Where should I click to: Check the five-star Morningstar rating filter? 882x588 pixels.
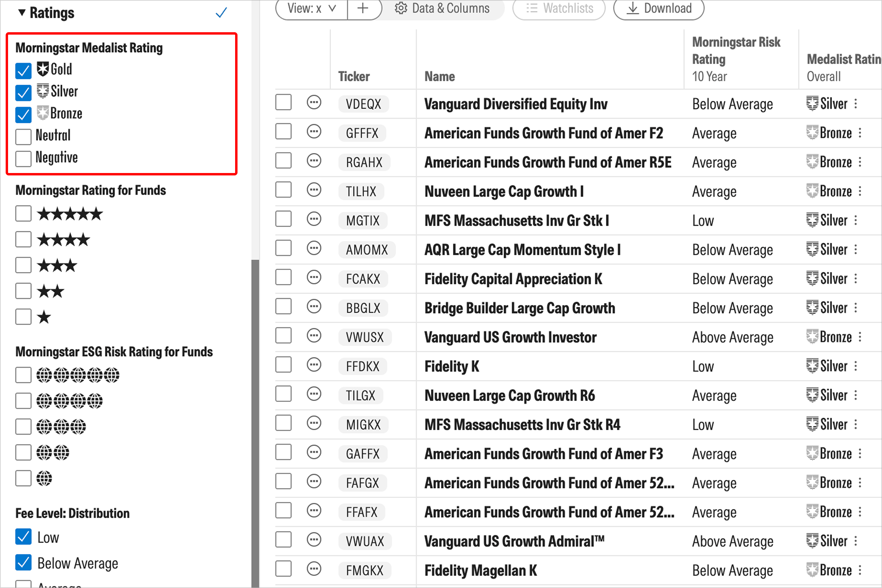tap(23, 214)
